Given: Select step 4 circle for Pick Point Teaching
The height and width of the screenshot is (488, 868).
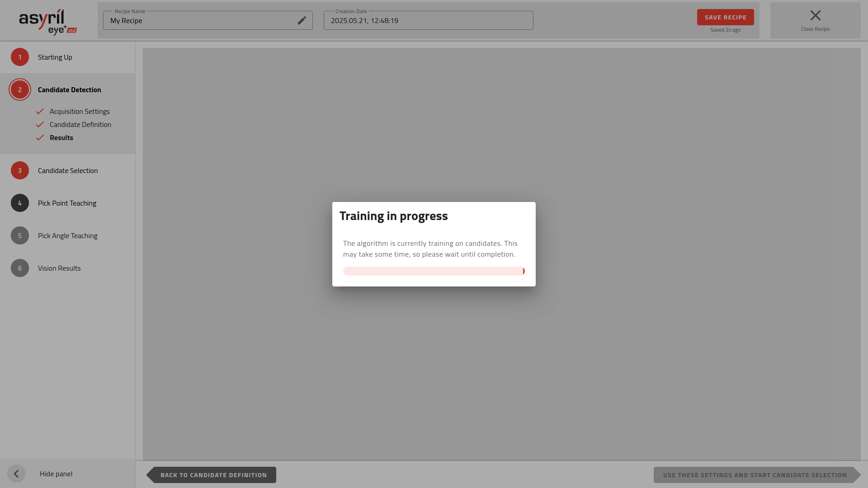Looking at the screenshot, I should pos(20,203).
